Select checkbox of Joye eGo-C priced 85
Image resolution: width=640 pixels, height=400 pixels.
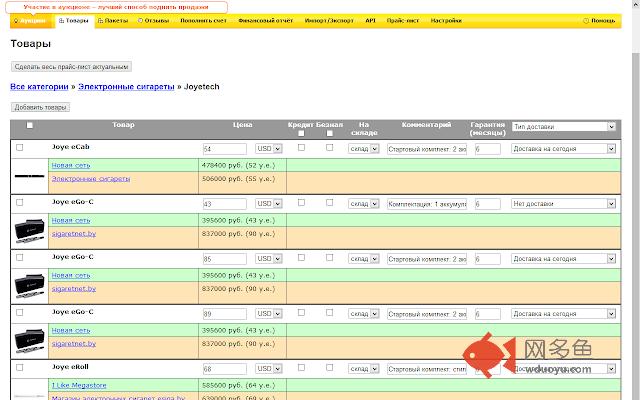[x=20, y=258]
